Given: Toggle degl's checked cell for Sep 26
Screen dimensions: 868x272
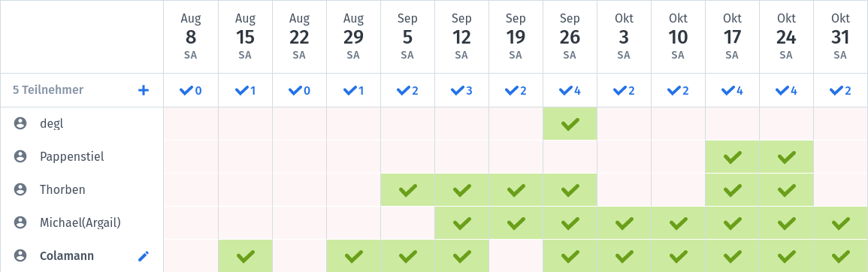Looking at the screenshot, I should coord(570,123).
